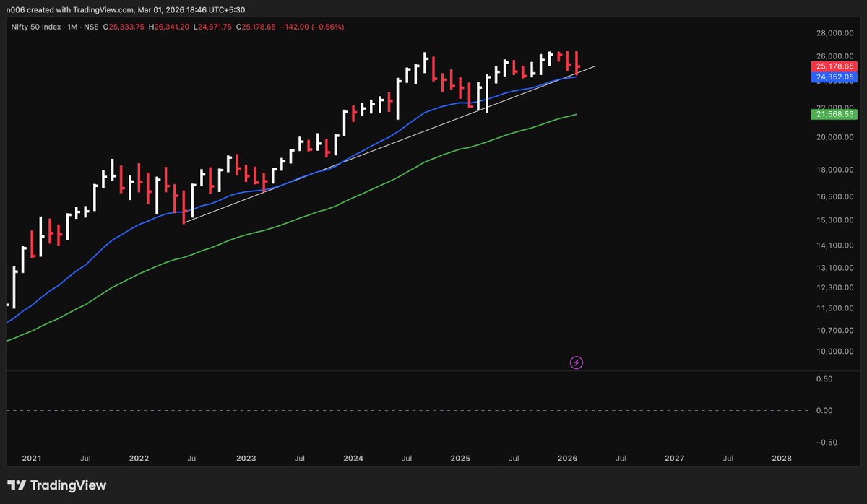Click the 11,500.00 price axis label
The width and height of the screenshot is (867, 504).
834,308
